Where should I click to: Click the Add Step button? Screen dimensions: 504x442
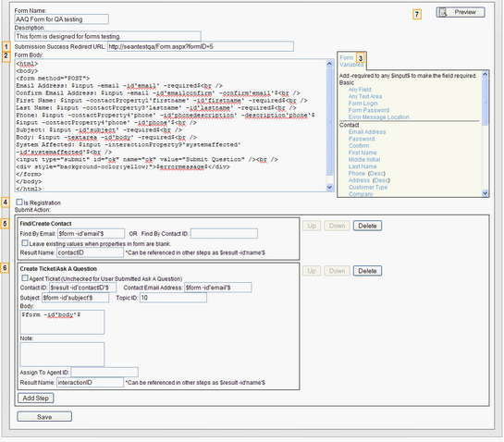[36, 399]
